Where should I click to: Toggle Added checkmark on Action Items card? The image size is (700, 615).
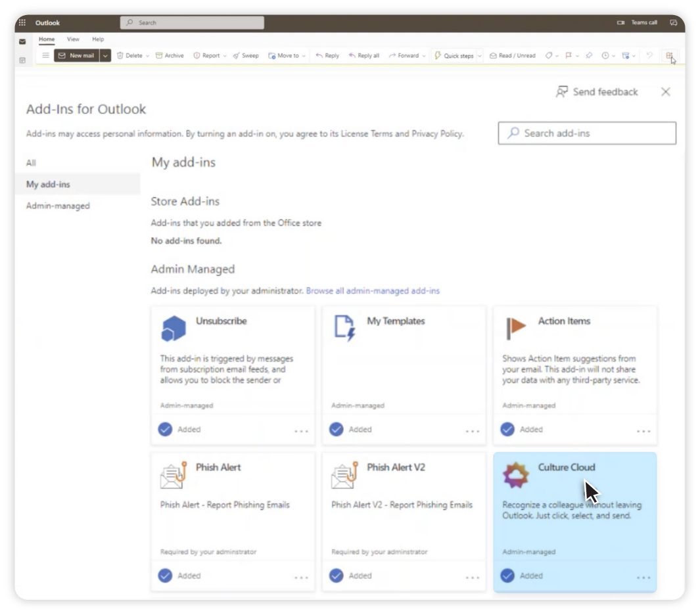(507, 429)
